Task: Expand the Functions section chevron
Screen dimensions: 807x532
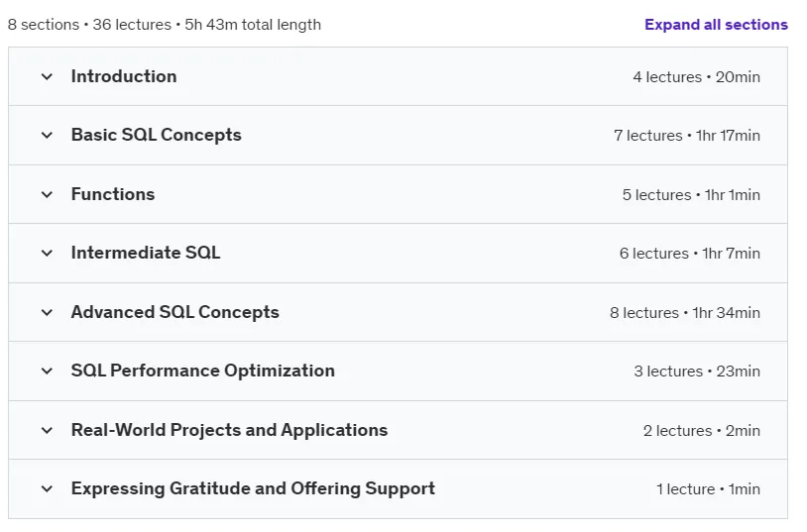Action: [x=47, y=194]
